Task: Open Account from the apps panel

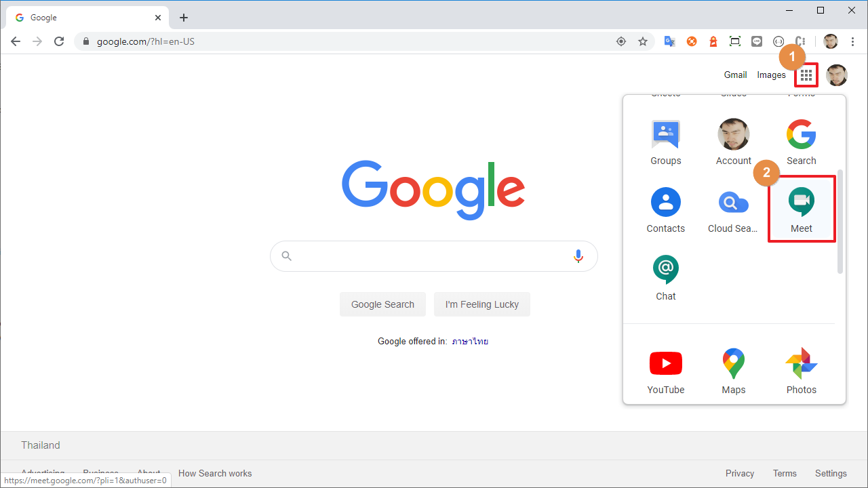Action: tap(734, 143)
